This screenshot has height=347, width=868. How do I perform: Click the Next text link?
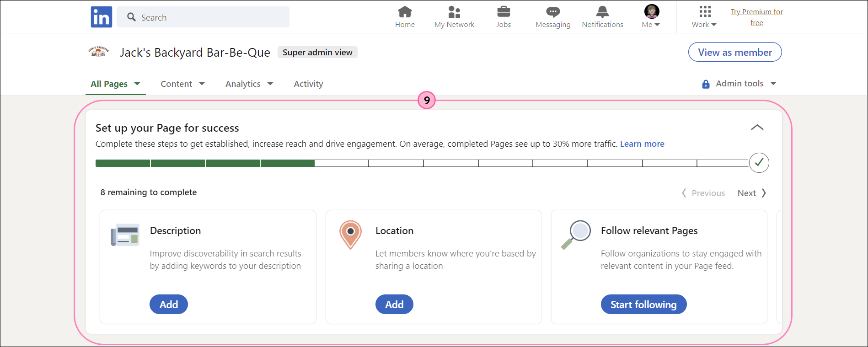(x=746, y=193)
